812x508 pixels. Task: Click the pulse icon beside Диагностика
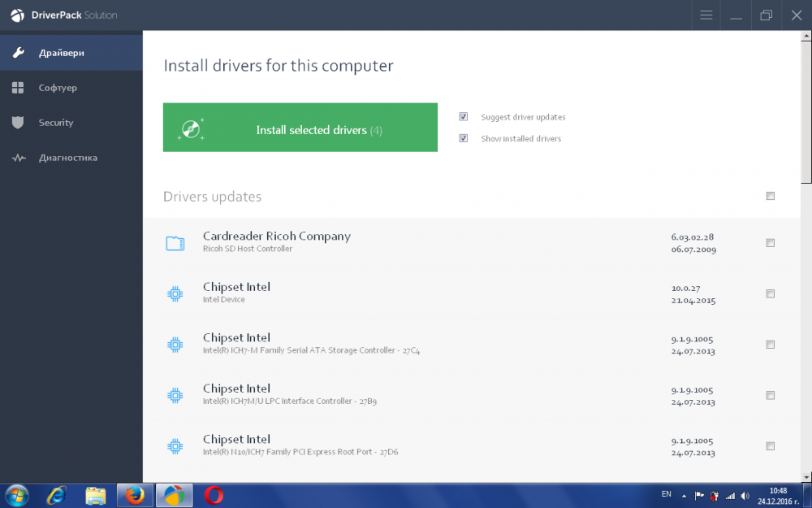click(x=19, y=158)
